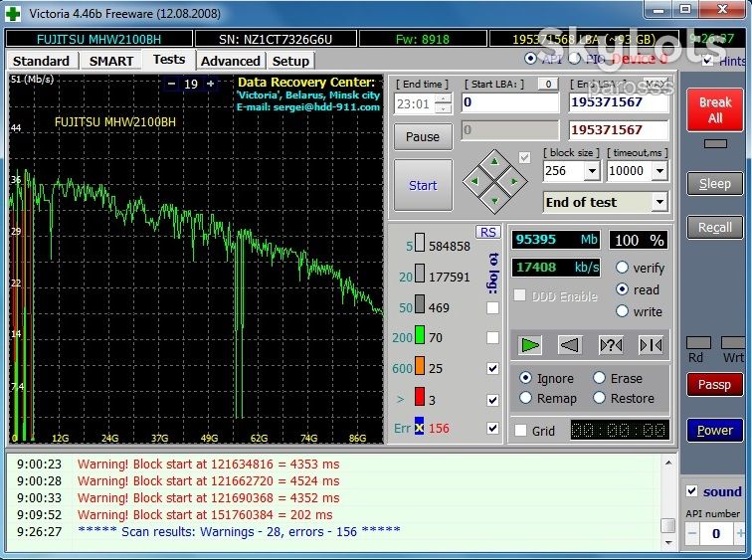Open the block size dropdown
This screenshot has width=752, height=560.
[x=592, y=171]
